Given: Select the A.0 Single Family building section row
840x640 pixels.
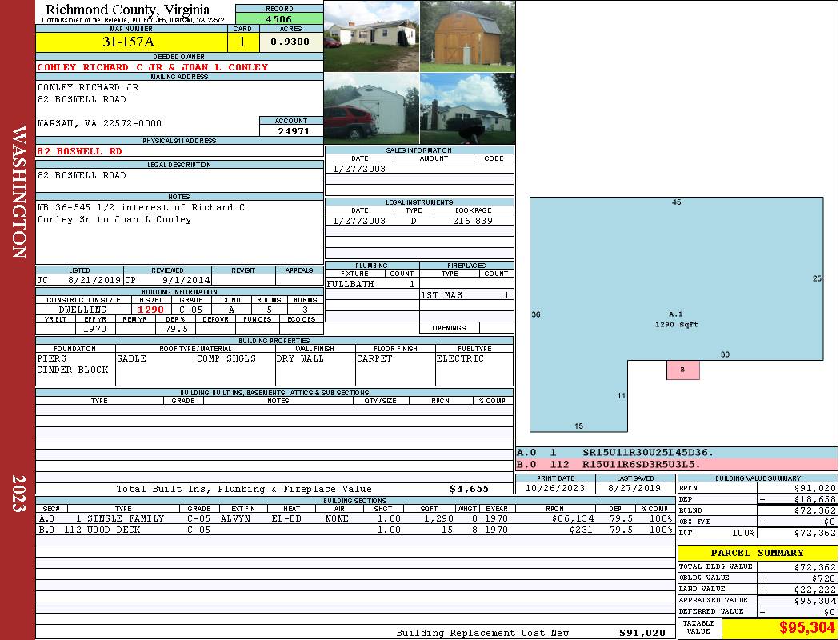Looking at the screenshot, I should coord(354,518).
